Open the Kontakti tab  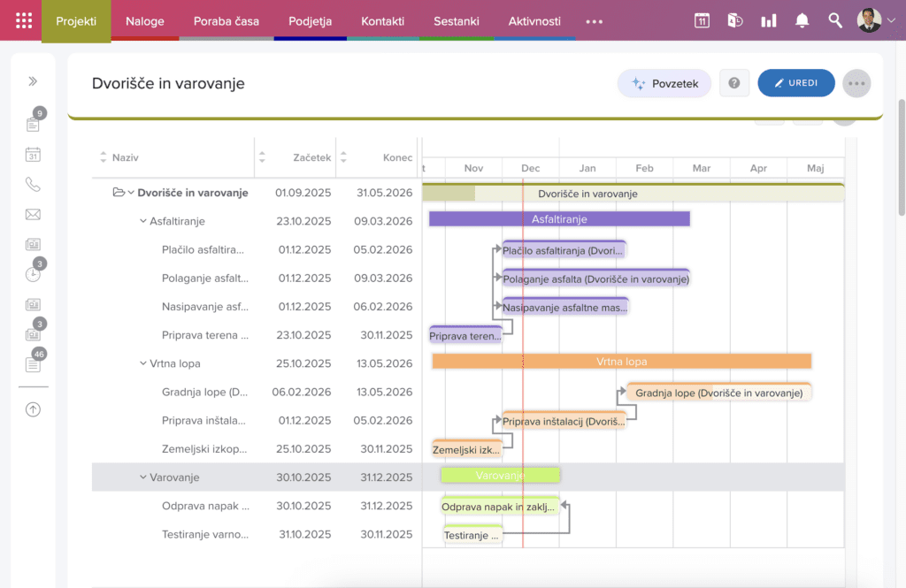pos(382,21)
